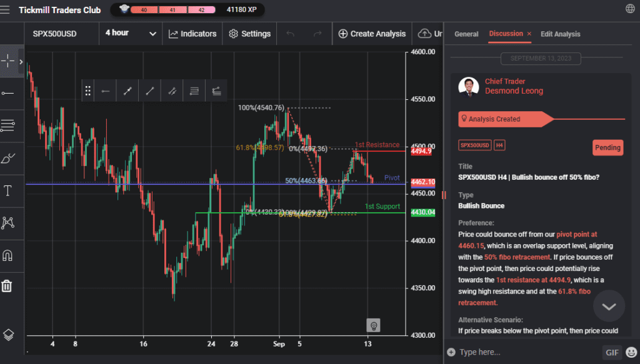Close the Discussion tab
640x364 pixels.
tap(529, 34)
